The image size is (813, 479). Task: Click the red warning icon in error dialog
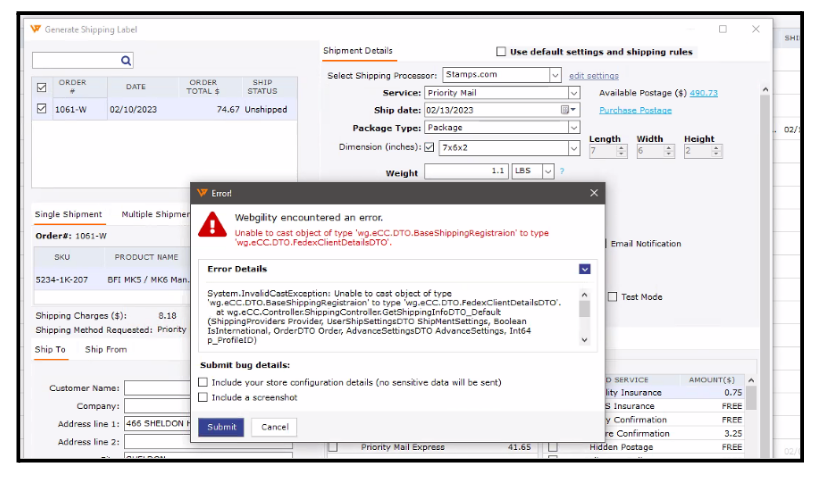[x=213, y=224]
